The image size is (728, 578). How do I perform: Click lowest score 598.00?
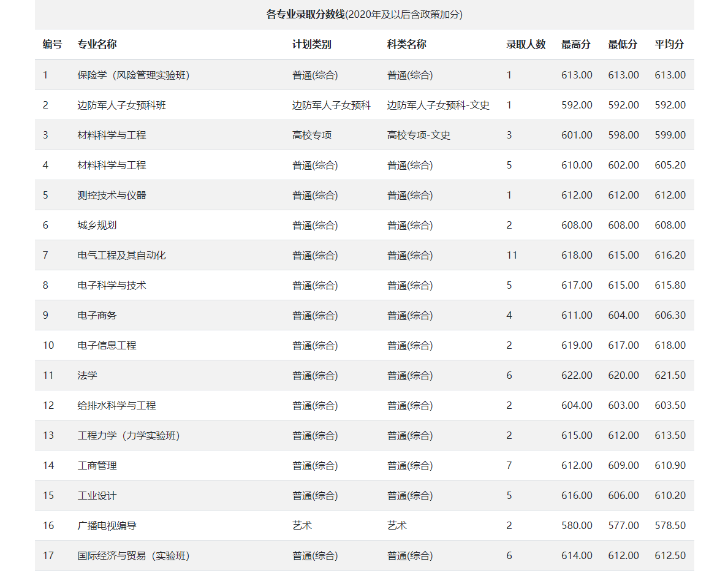624,135
